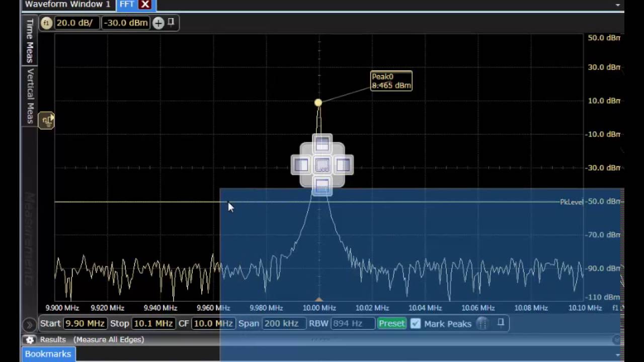Click the RBW 894 Hz field

(x=353, y=323)
